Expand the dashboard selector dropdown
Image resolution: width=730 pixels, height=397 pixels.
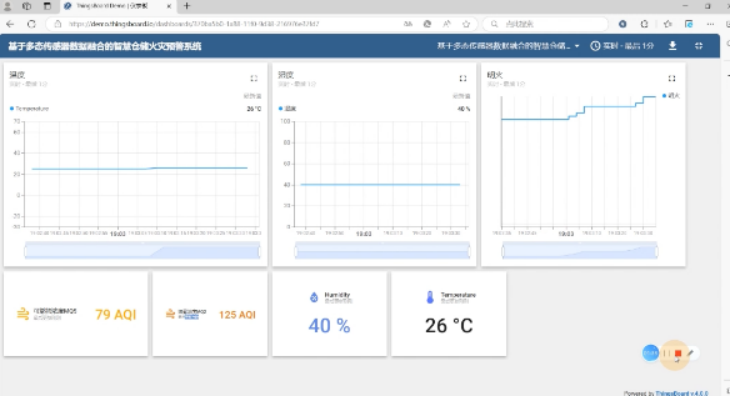coord(508,46)
